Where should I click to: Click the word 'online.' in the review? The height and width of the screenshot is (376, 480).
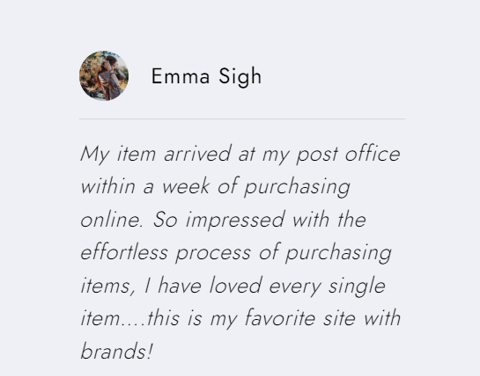click(x=112, y=220)
